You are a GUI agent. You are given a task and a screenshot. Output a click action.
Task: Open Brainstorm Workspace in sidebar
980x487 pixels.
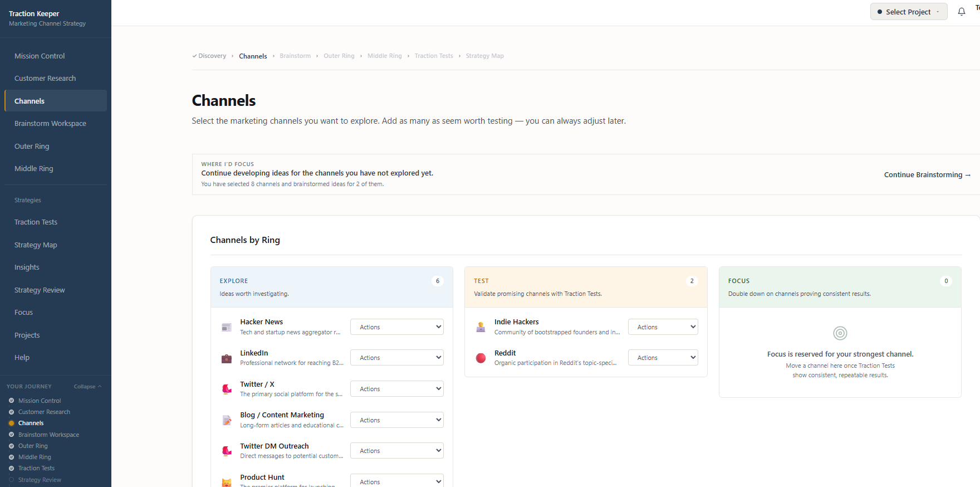pos(56,124)
